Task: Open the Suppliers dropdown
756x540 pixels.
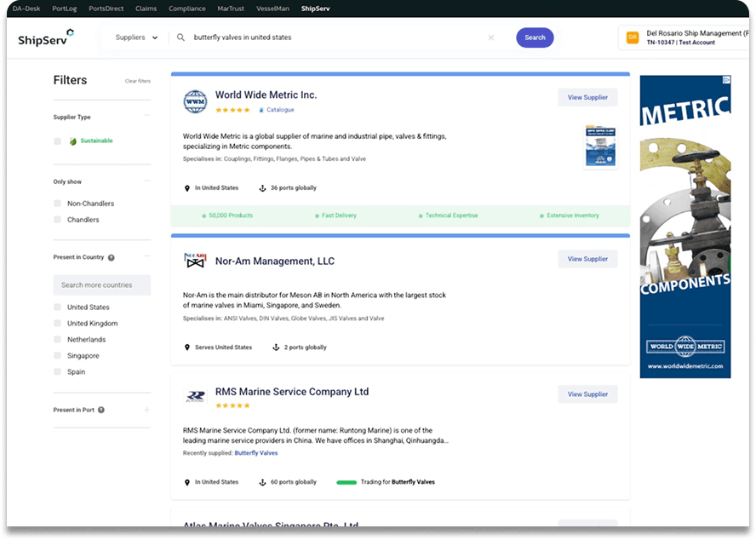Action: 136,37
